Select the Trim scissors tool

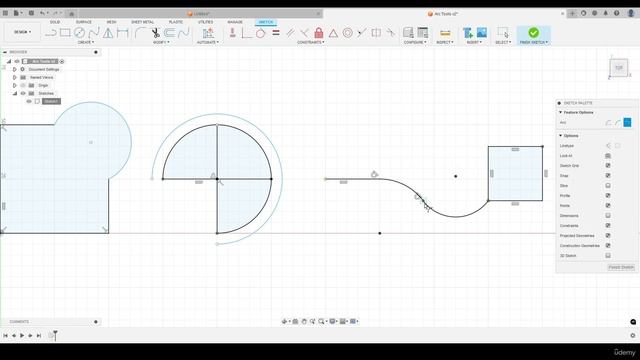coord(156,33)
